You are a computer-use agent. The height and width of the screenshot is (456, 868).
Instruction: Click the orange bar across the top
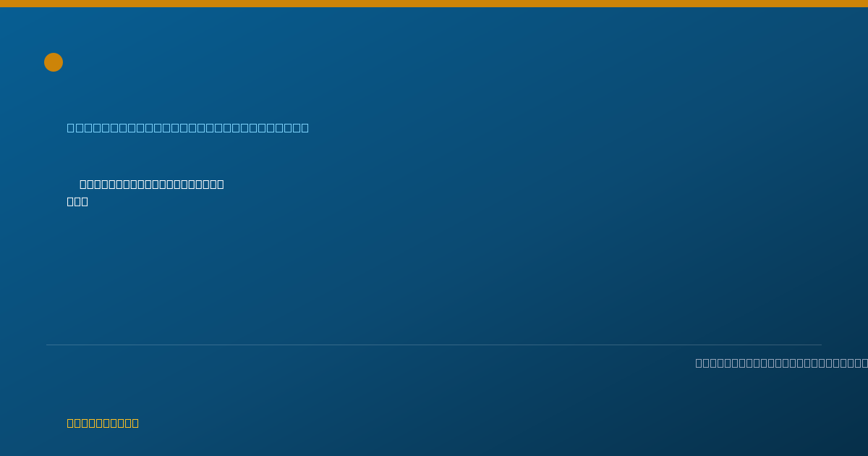pyautogui.click(x=434, y=4)
